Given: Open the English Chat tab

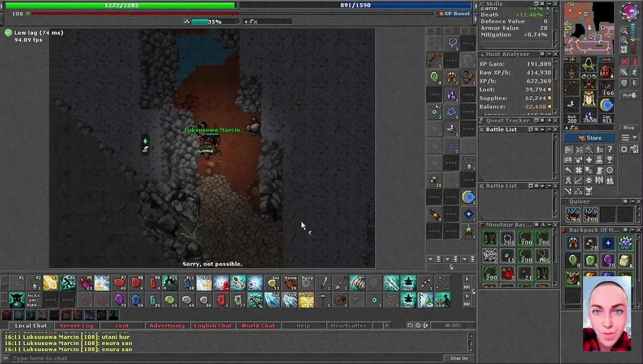Looking at the screenshot, I should (x=212, y=326).
